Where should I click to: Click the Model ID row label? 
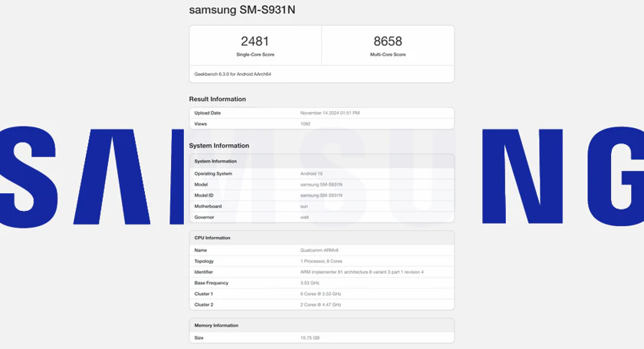click(x=204, y=196)
